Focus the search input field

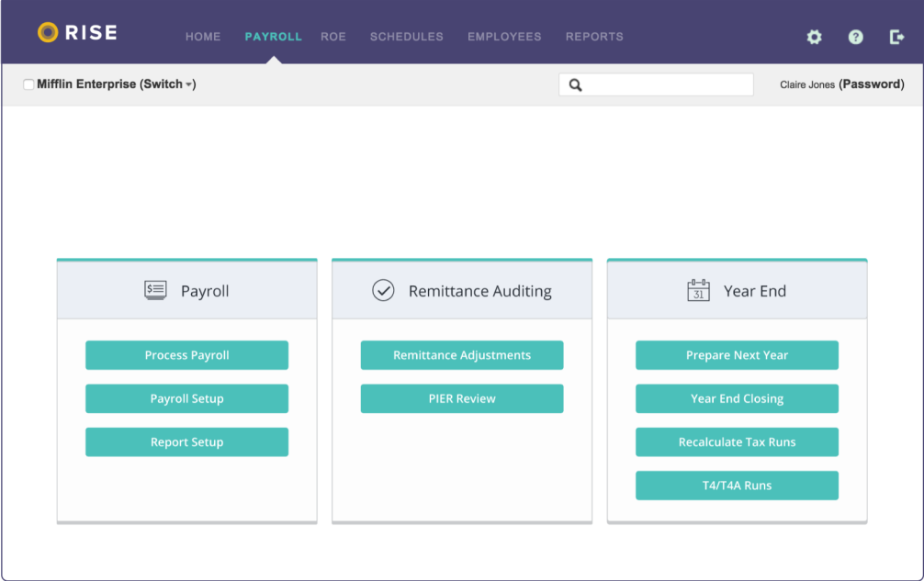click(666, 85)
